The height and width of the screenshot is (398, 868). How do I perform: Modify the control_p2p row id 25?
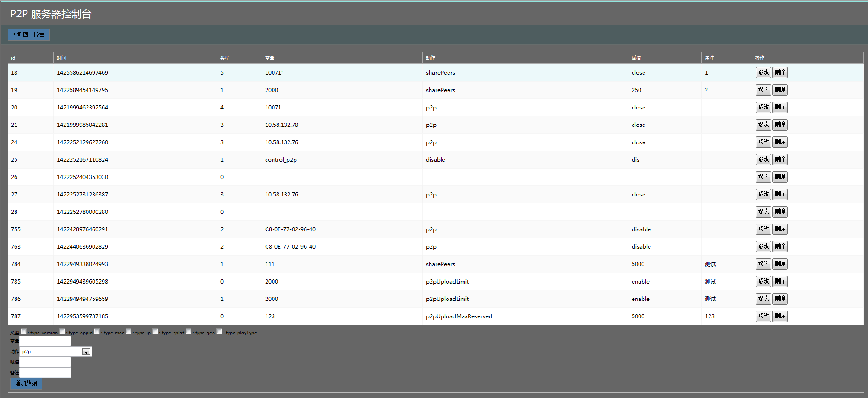click(x=763, y=159)
